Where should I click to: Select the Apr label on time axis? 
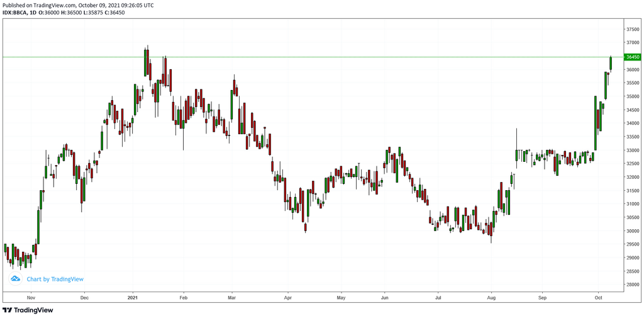287,296
